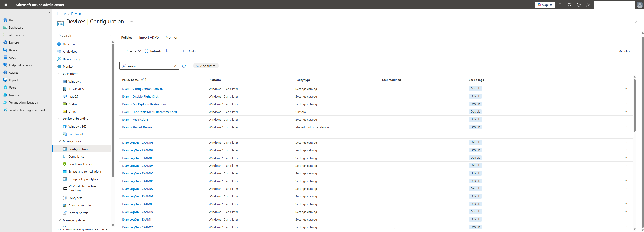The height and width of the screenshot is (232, 644).
Task: Collapse the Device onboarding section
Action: click(x=59, y=119)
